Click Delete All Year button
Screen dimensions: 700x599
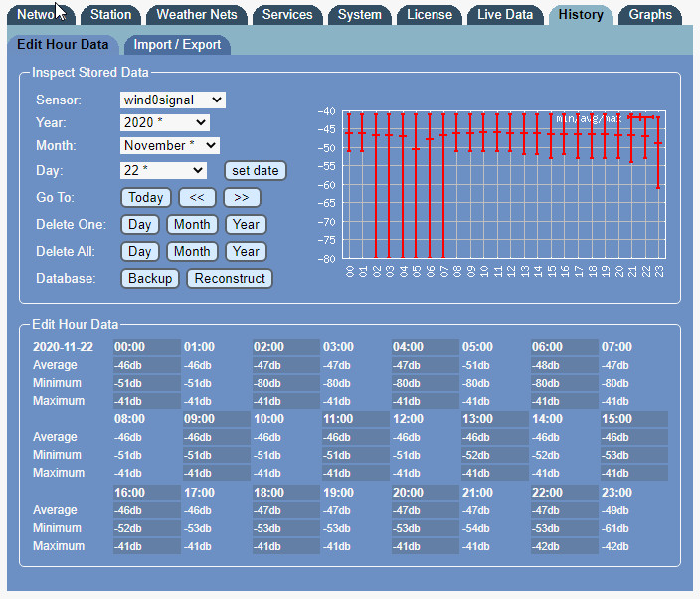[x=246, y=251]
